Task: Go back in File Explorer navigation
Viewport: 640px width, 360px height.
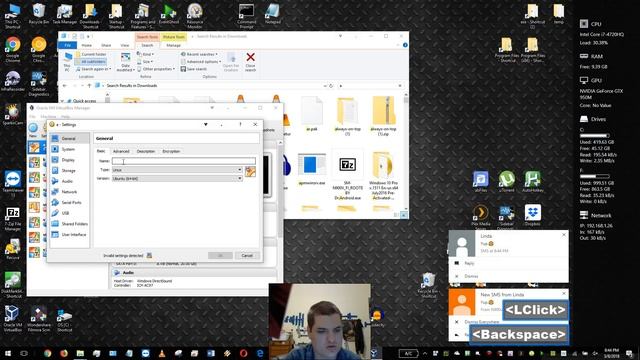Action: (x=64, y=86)
